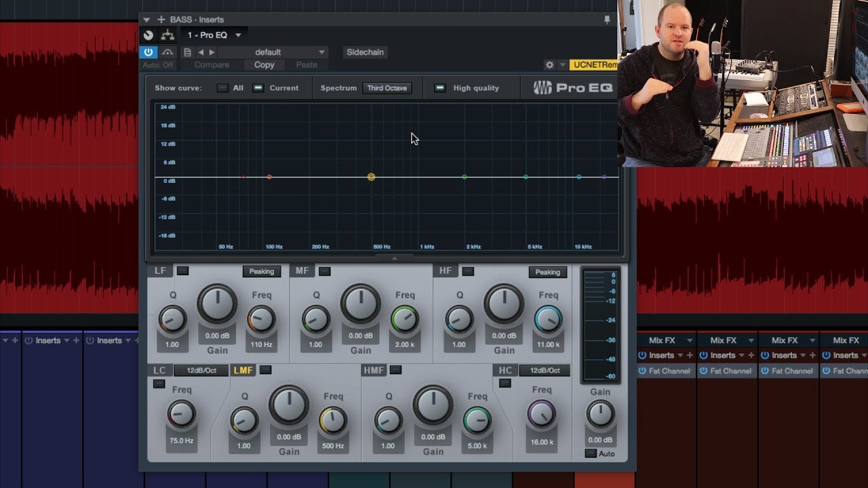Click the Paste button
Viewport: 868px width, 488px height.
point(307,65)
